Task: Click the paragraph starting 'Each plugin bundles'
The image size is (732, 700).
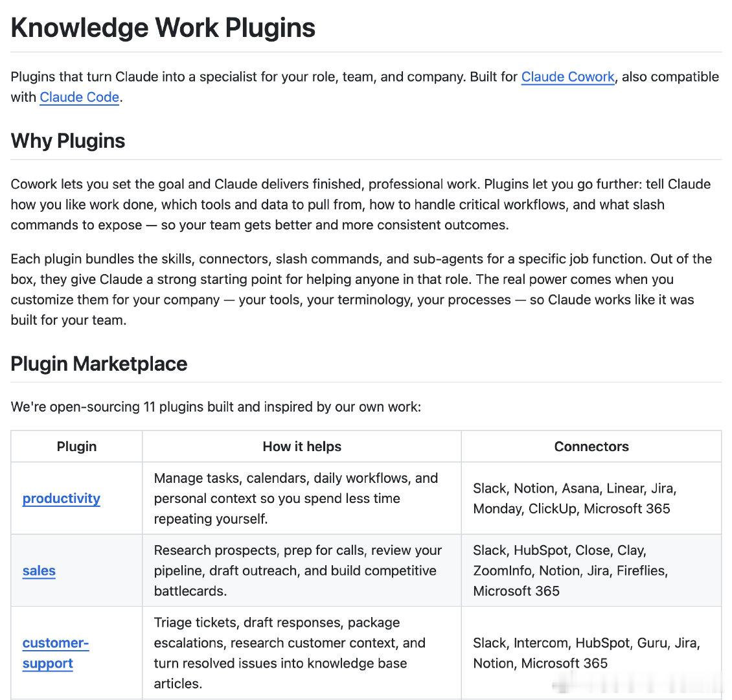Action: [x=361, y=290]
